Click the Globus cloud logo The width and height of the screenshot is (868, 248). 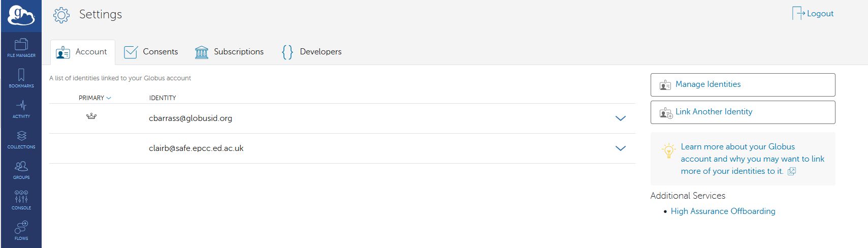coord(21,16)
